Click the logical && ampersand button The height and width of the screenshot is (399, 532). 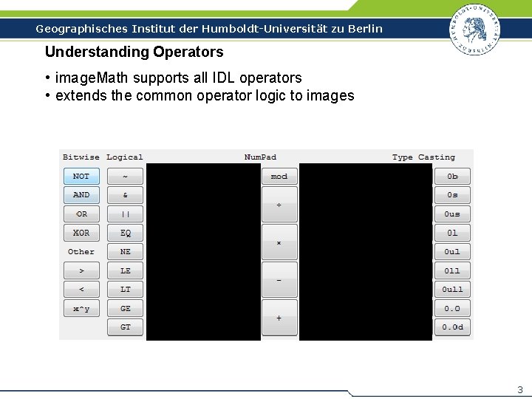pyautogui.click(x=125, y=195)
